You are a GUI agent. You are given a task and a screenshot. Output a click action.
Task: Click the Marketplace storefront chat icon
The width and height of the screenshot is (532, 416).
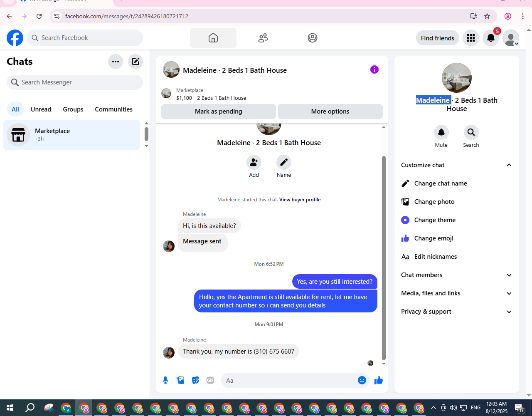click(x=18, y=135)
